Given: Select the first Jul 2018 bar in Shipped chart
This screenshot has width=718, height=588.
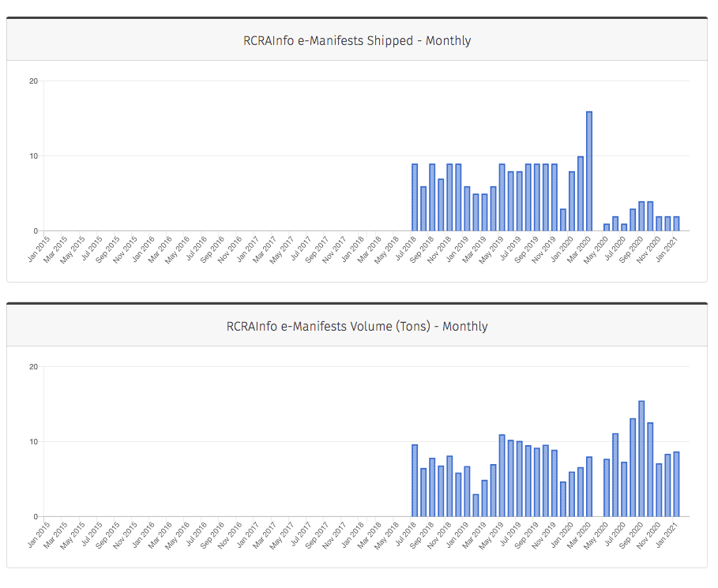Looking at the screenshot, I should tap(415, 197).
